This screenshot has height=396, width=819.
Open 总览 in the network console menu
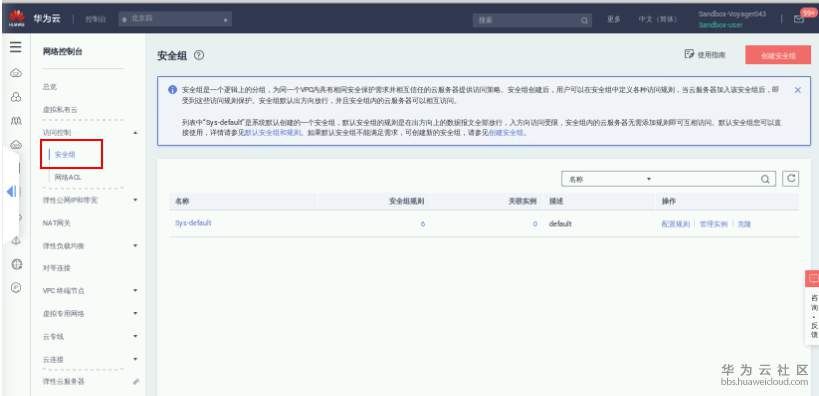50,87
